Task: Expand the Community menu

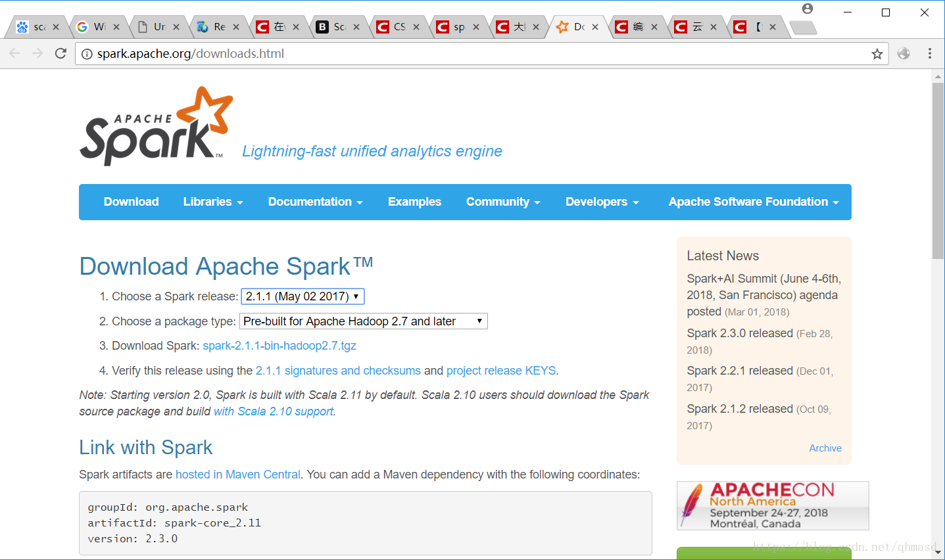Action: pyautogui.click(x=503, y=202)
